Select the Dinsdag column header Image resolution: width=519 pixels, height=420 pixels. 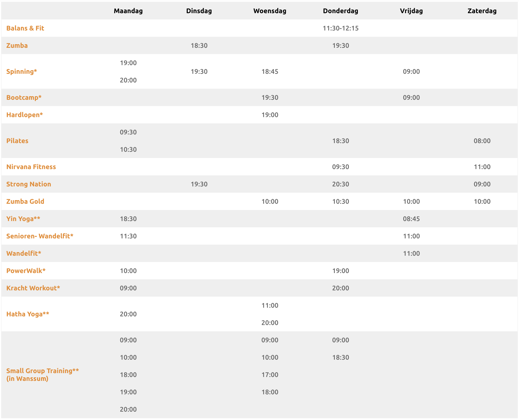199,11
